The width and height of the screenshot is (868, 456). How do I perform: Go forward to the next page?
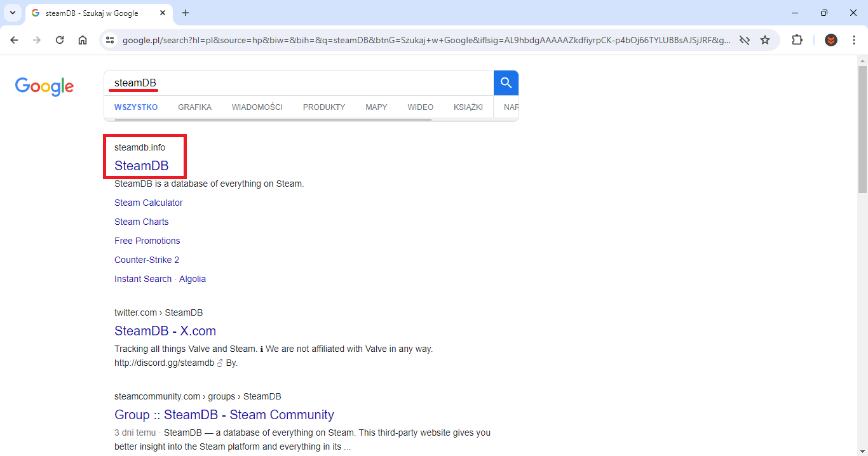(37, 40)
